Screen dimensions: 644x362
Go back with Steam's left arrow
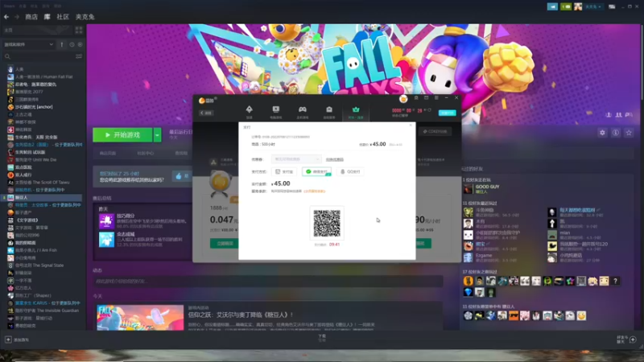(x=6, y=17)
